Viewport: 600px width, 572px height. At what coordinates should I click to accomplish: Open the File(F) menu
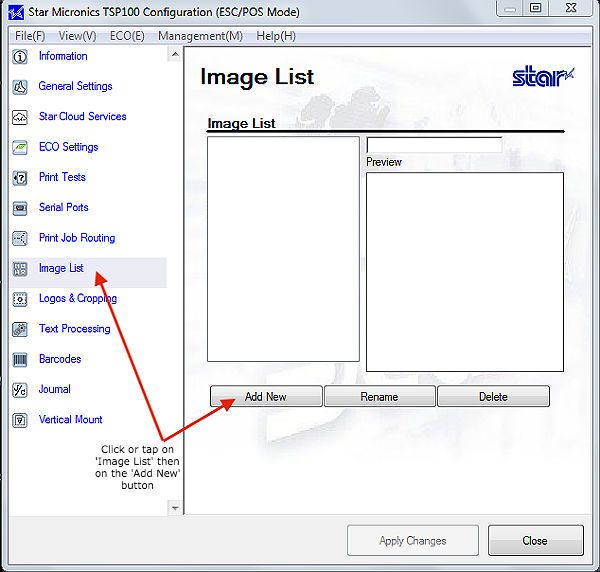(x=30, y=36)
